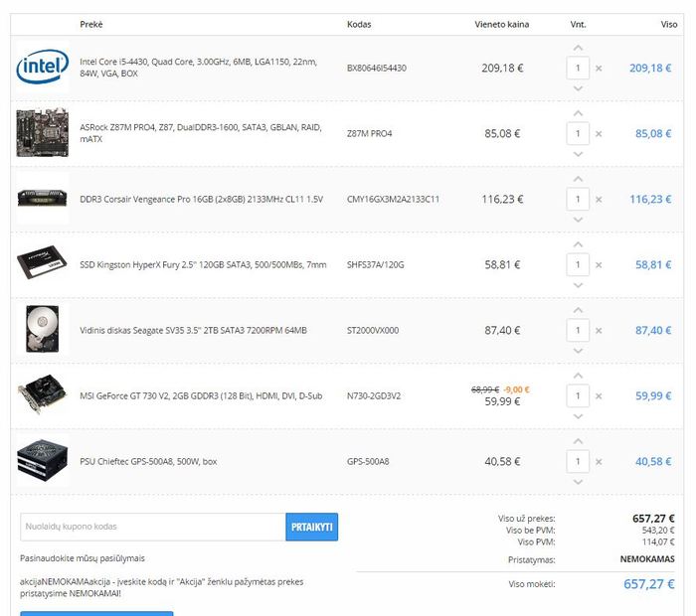Open the MSI GeForce GT 730 V2 product link
The image size is (696, 616).
(x=201, y=396)
